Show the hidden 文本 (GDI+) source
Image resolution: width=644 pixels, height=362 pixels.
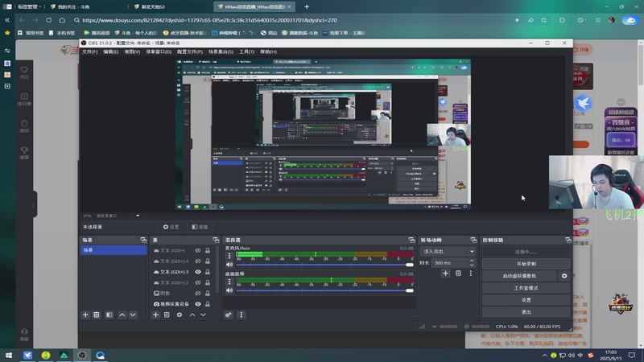click(x=198, y=250)
